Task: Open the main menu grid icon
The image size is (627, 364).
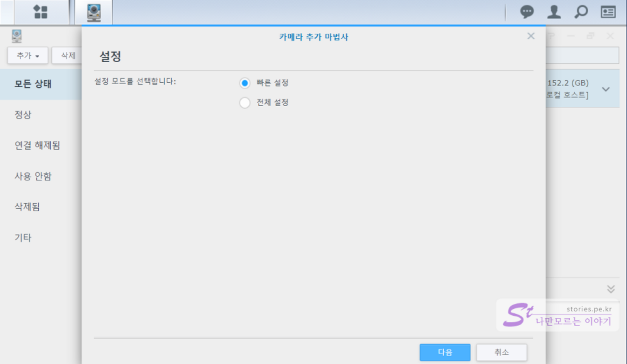Action: (40, 12)
